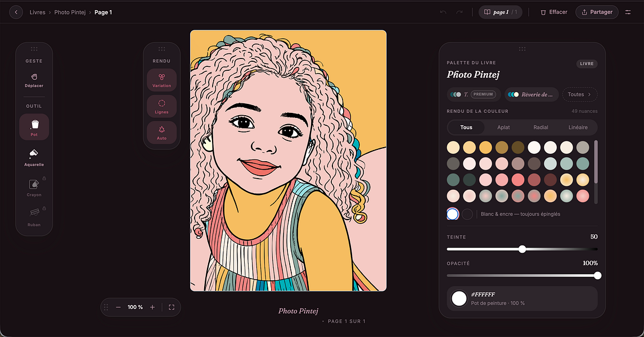Viewport: 644px width, 337px height.
Task: Toggle the LIVRE palette badge
Action: [x=587, y=63]
